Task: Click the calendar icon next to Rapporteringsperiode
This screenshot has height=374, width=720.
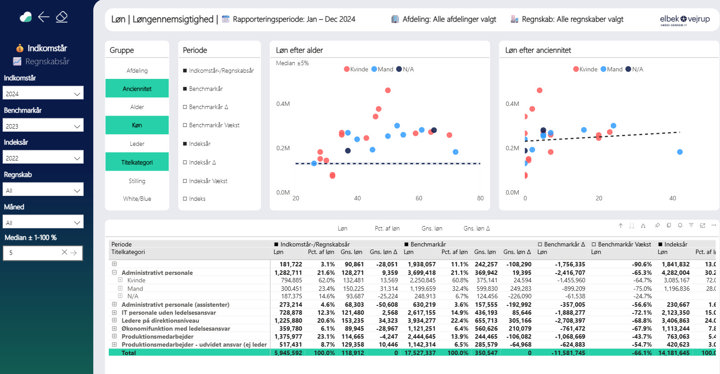Action: point(225,19)
